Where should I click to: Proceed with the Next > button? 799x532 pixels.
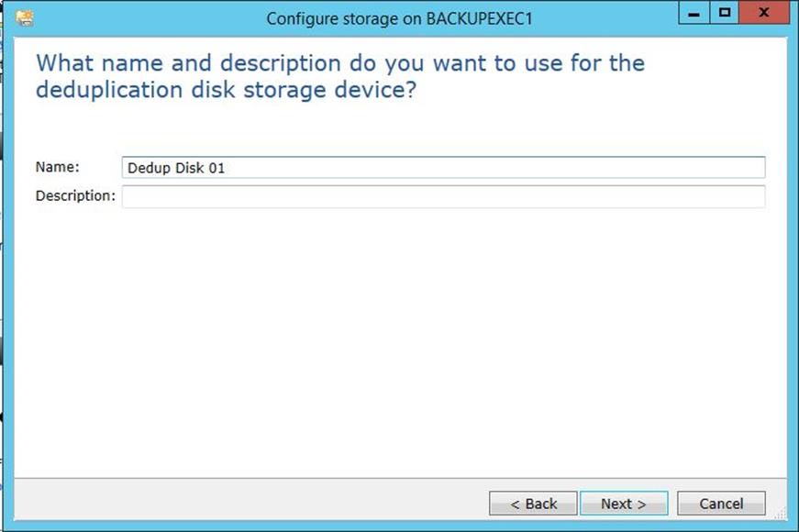click(624, 504)
